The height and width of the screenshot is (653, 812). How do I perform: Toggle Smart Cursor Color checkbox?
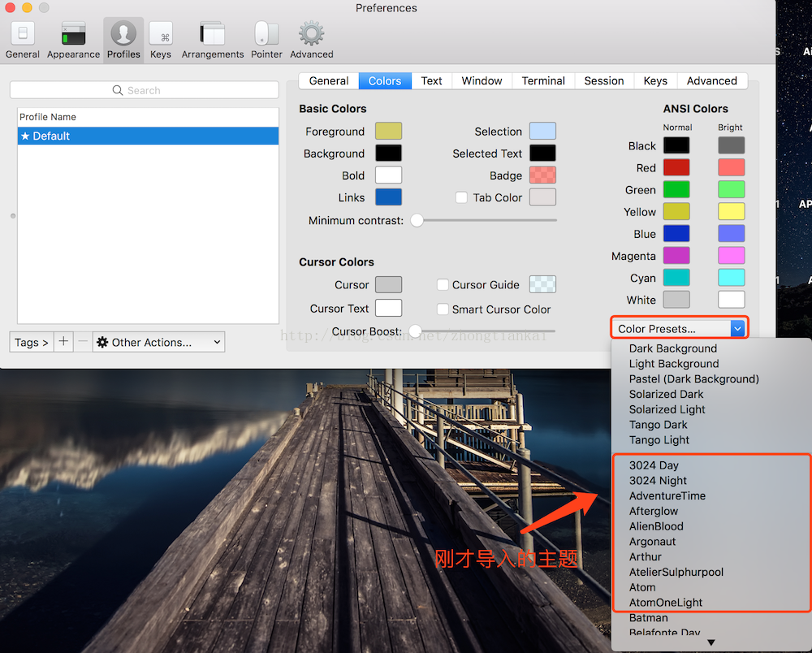pyautogui.click(x=443, y=309)
